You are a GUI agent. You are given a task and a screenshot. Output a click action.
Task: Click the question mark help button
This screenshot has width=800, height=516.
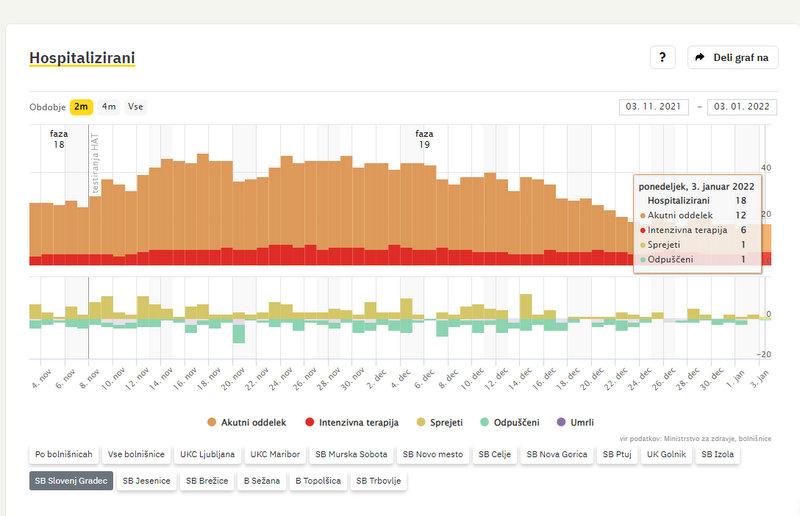[662, 57]
